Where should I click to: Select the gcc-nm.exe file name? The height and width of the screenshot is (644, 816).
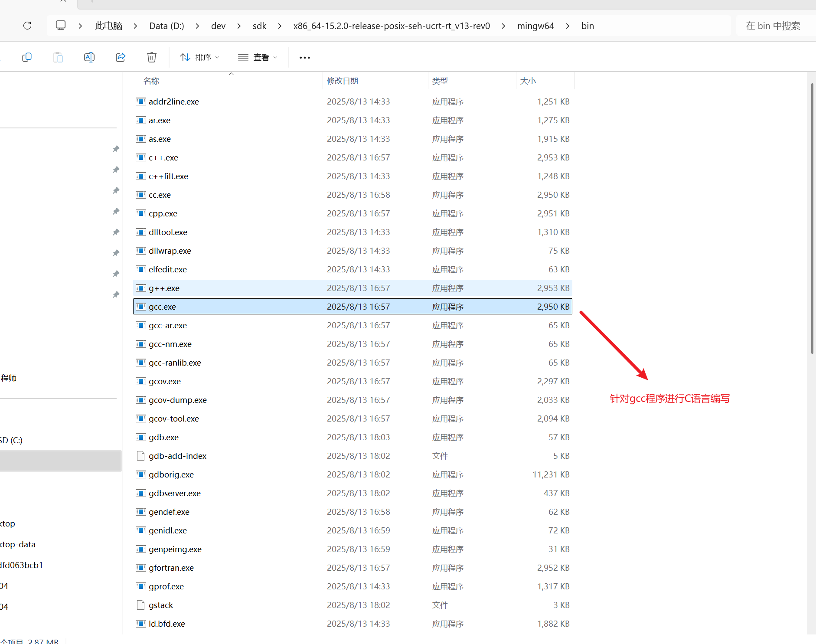point(170,344)
